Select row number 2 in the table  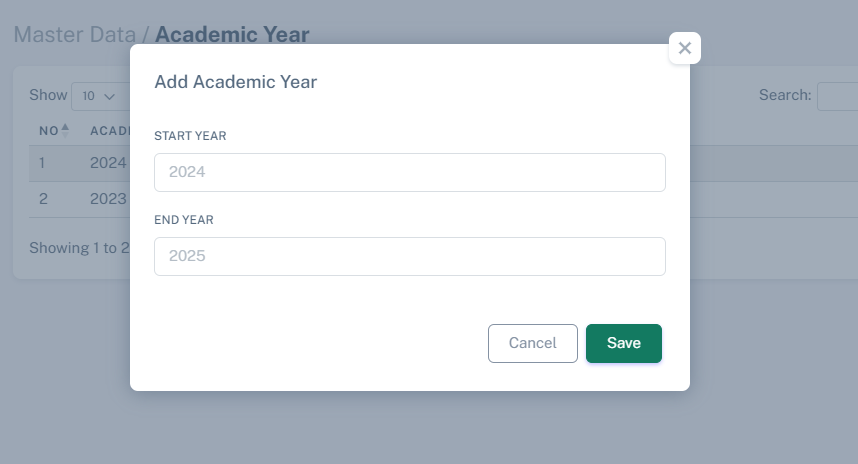pyautogui.click(x=43, y=199)
